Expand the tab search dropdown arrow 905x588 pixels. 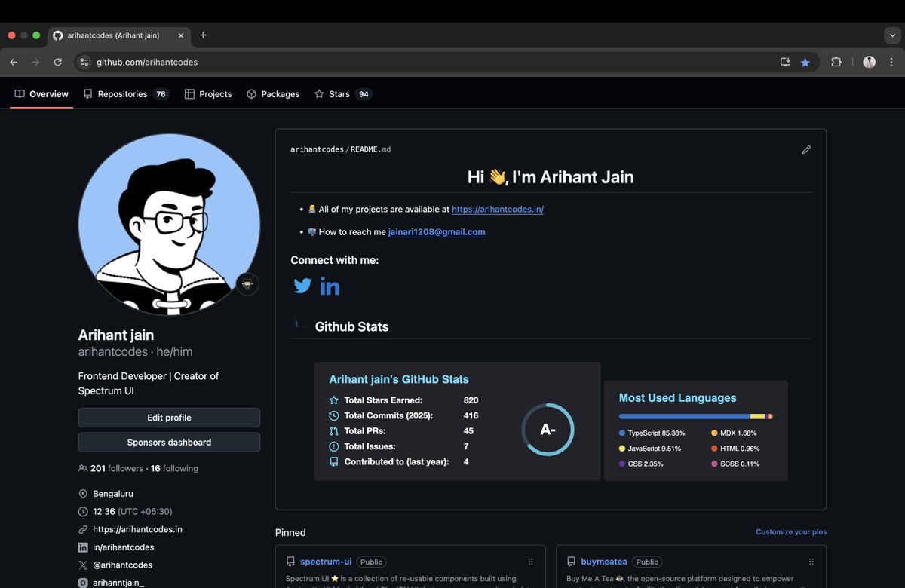892,35
